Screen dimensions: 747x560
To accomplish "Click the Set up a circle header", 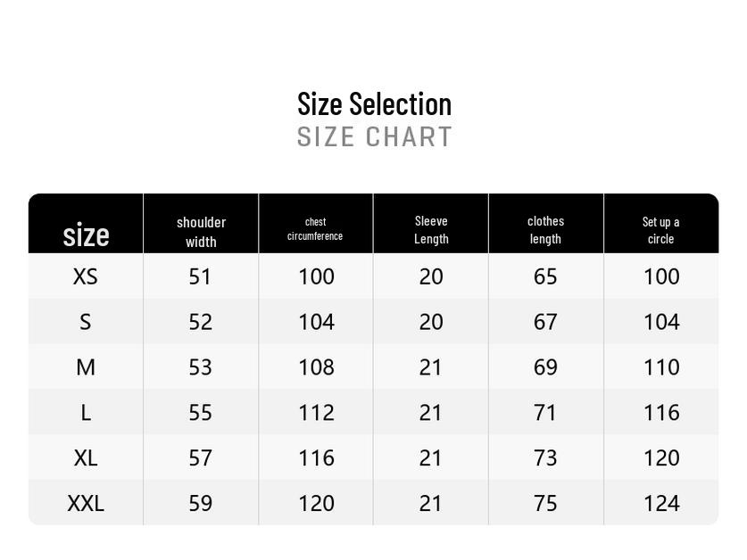I will 660,230.
